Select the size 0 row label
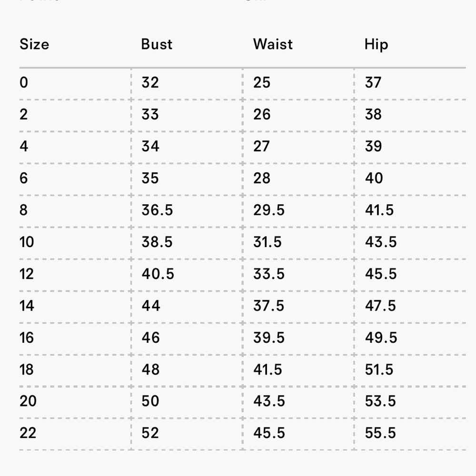This screenshot has height=476, width=476. [x=24, y=82]
